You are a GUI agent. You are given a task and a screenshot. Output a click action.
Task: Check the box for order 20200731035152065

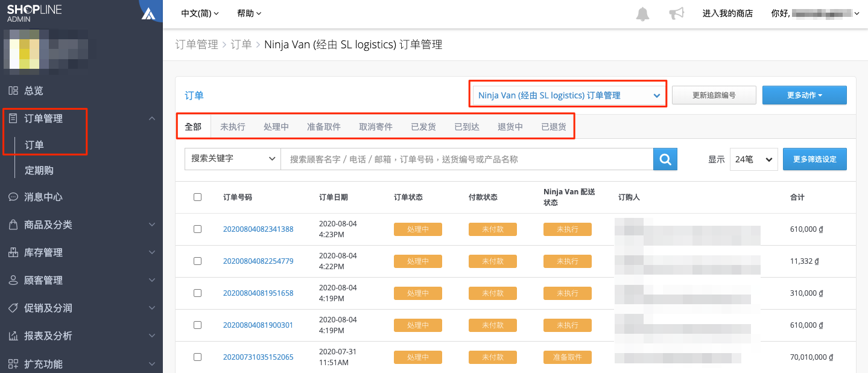pyautogui.click(x=197, y=357)
